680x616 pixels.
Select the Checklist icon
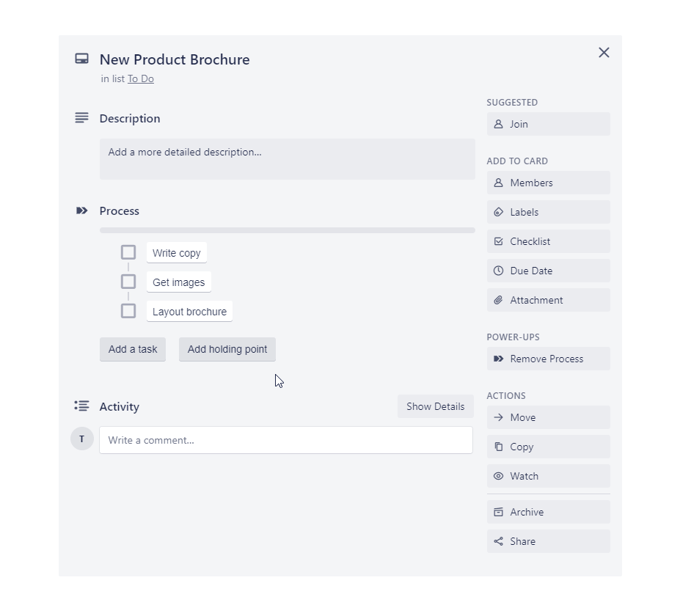[500, 241]
